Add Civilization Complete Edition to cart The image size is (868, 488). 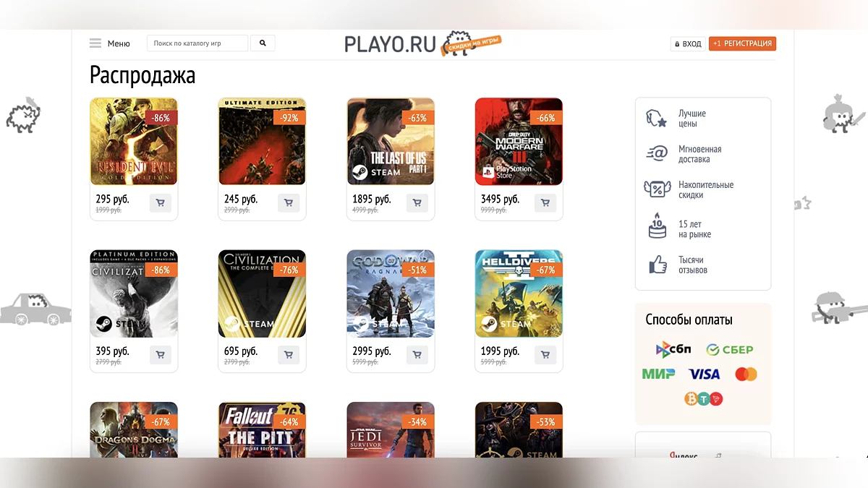click(x=289, y=355)
